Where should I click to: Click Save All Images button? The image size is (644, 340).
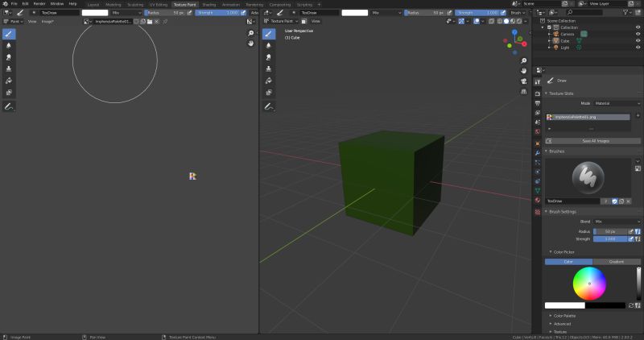coord(592,141)
